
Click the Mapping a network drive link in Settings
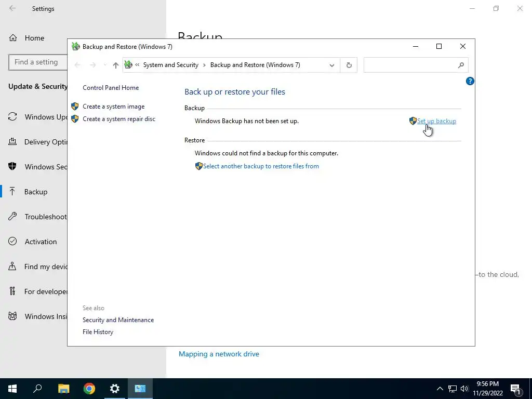pos(219,354)
